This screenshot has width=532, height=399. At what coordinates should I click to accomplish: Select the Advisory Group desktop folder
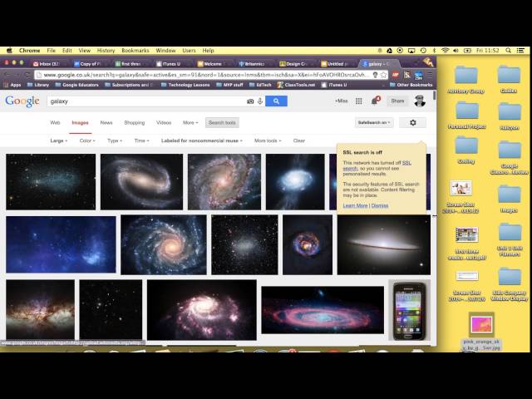coord(465,80)
